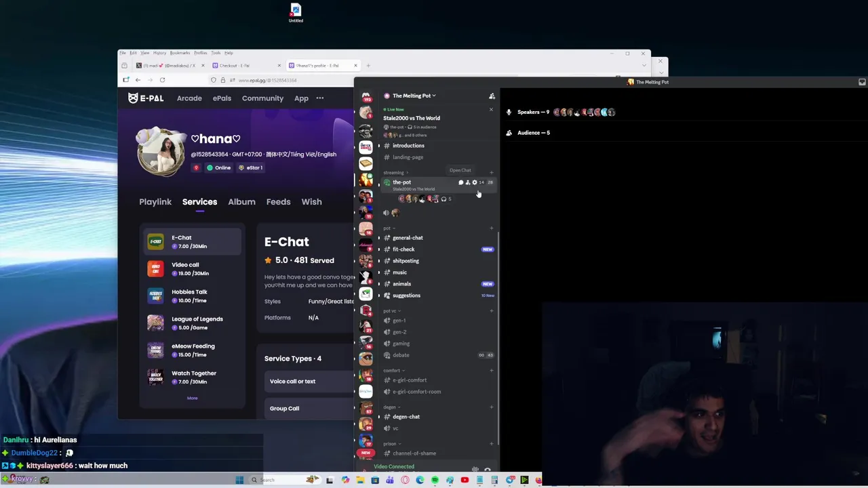Dismiss the Live Now stage banner
The height and width of the screenshot is (488, 868).
(x=491, y=109)
